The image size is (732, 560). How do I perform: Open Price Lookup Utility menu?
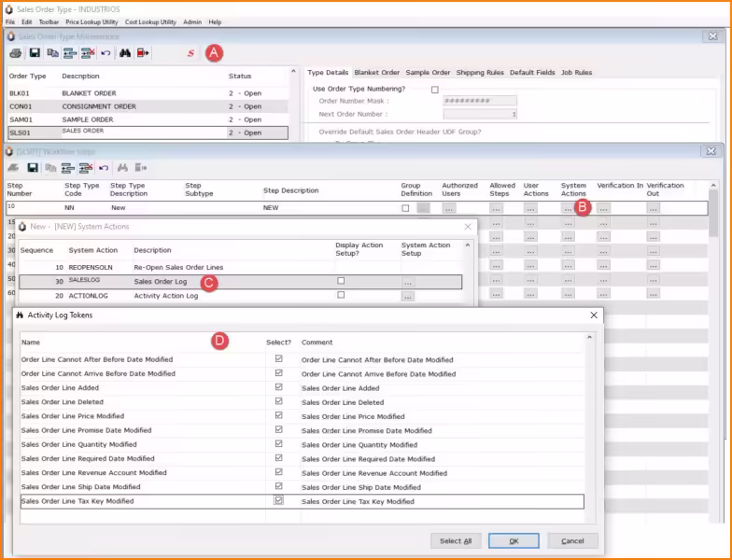click(91, 22)
